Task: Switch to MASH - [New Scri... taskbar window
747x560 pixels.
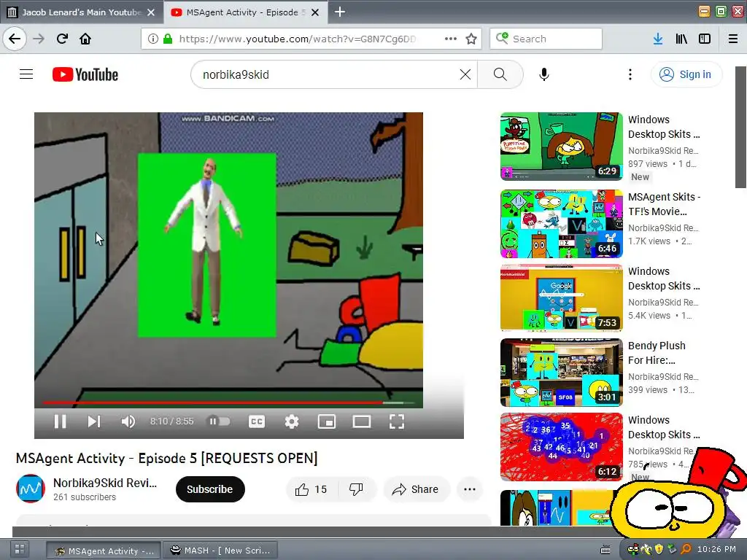Action: 220,551
